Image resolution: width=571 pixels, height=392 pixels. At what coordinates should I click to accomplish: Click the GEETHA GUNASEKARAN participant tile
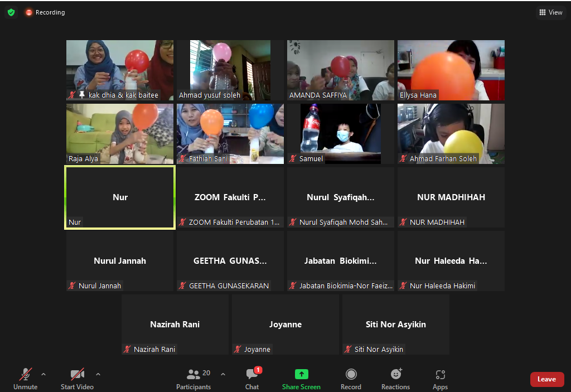click(230, 260)
